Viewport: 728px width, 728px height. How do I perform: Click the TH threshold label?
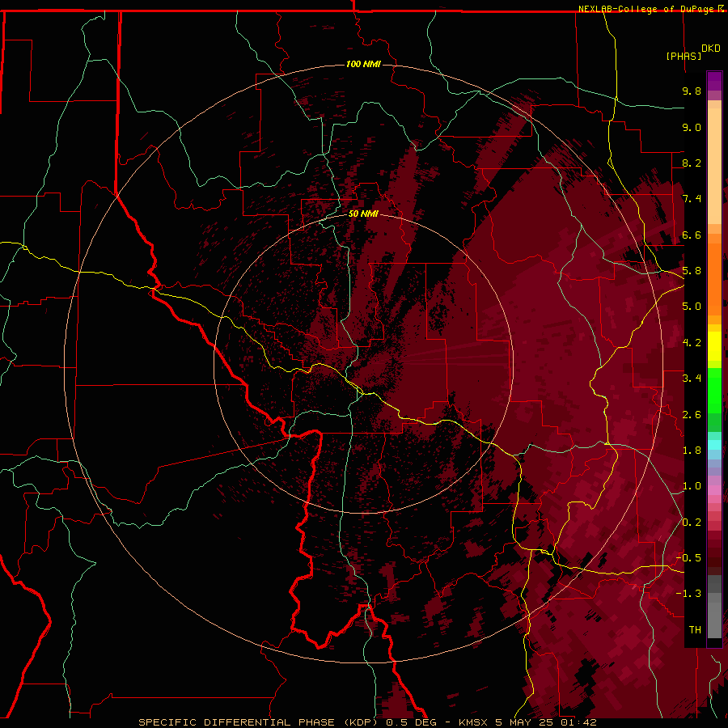tap(695, 630)
